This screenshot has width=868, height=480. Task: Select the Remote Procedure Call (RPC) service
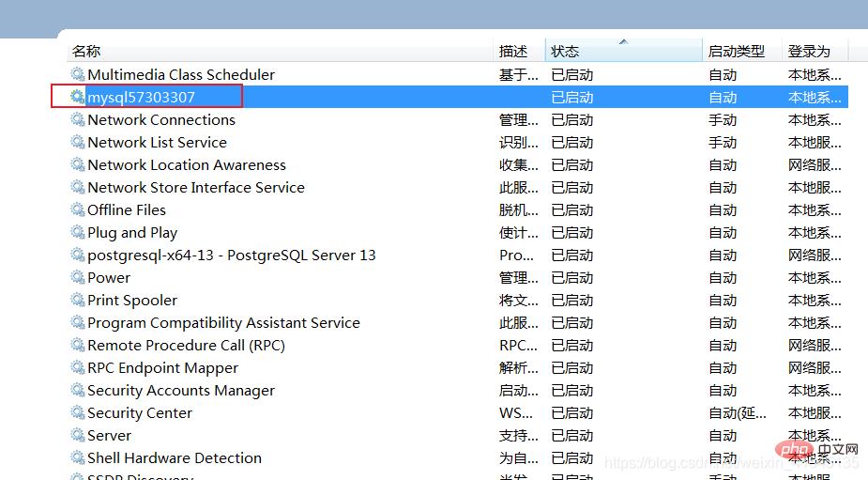coord(186,345)
